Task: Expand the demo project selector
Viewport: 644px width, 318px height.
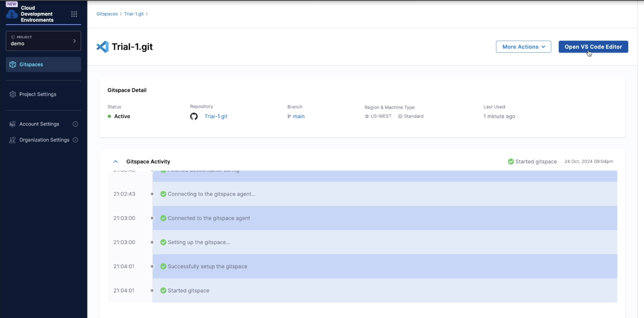Action: (43, 41)
